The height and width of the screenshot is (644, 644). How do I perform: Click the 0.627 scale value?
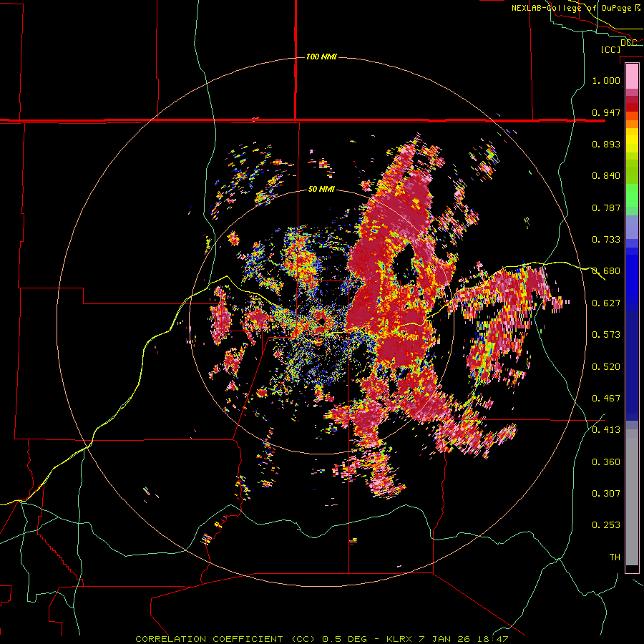pyautogui.click(x=606, y=303)
